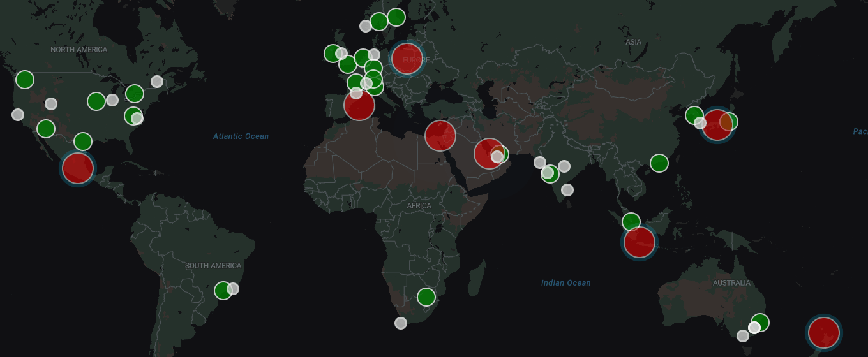Click the red marker over Egypt
The image size is (868, 357).
pyautogui.click(x=440, y=135)
